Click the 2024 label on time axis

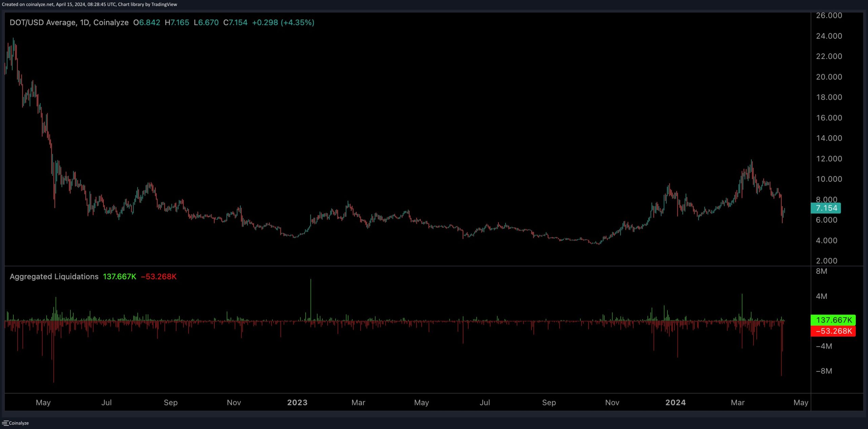[675, 403]
